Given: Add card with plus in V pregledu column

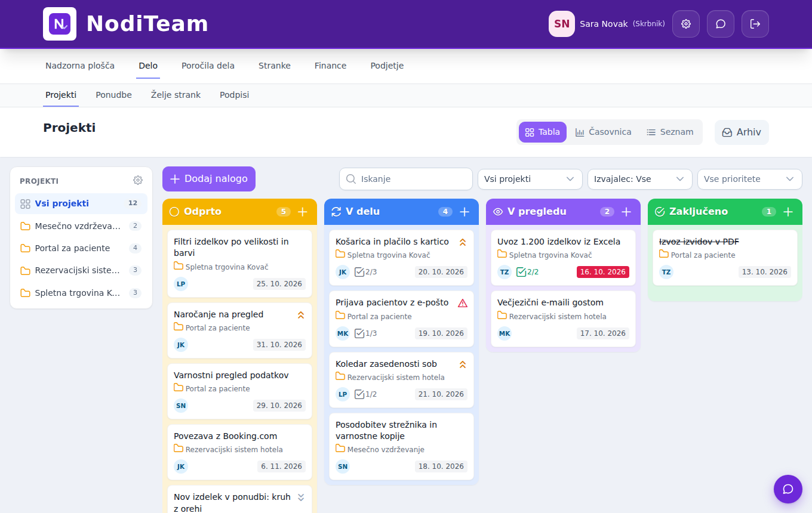Looking at the screenshot, I should (626, 212).
